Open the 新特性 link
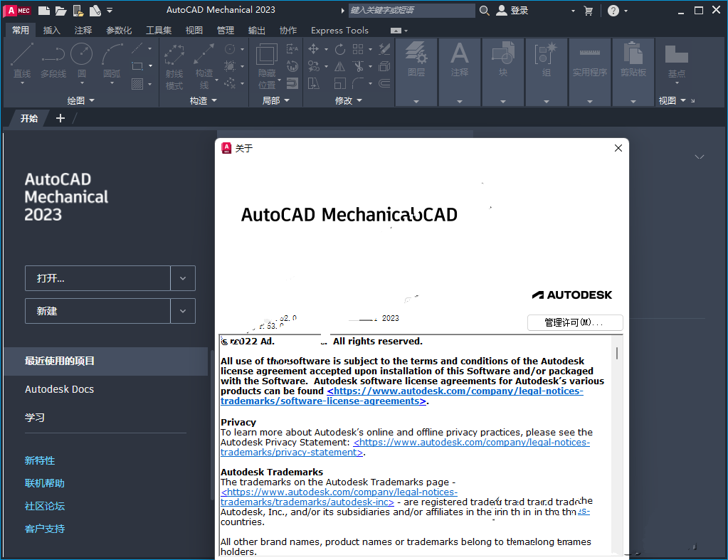This screenshot has height=560, width=728. 40,460
